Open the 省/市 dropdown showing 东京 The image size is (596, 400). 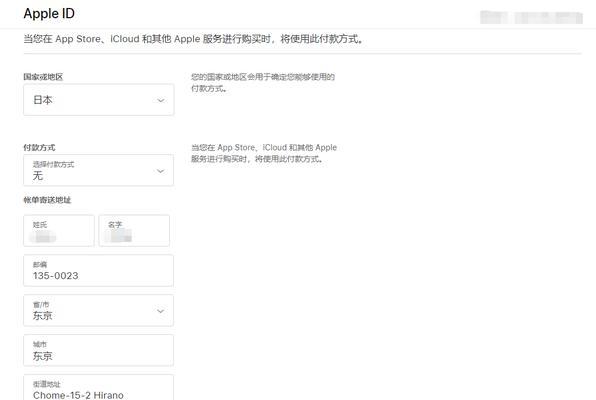point(98,310)
